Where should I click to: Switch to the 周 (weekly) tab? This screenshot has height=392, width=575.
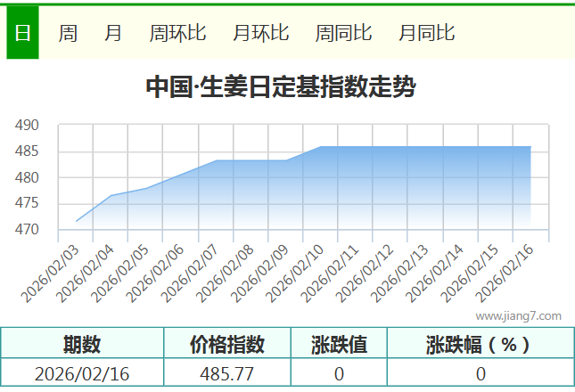point(68,33)
